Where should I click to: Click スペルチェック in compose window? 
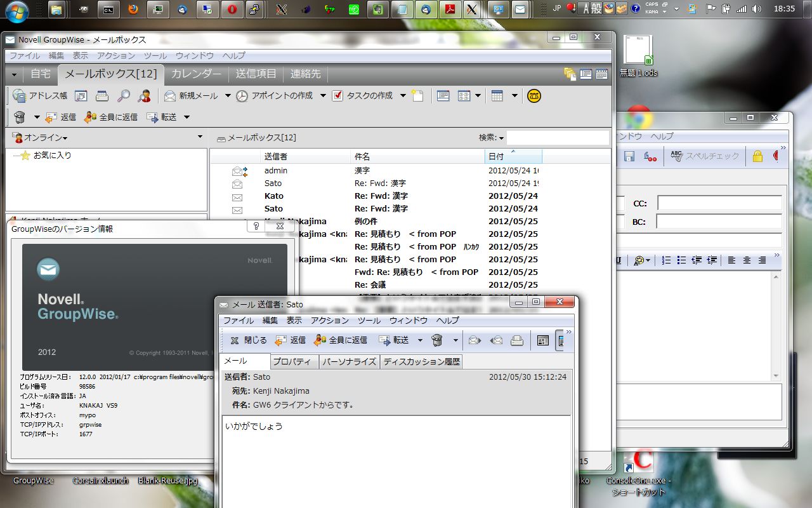point(705,156)
